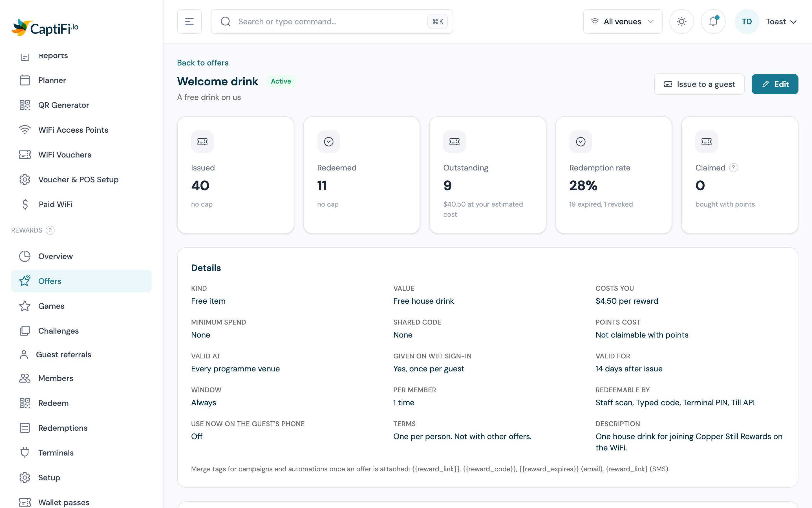Click the ⌘K shortcut badge
The image size is (812, 508).
438,21
